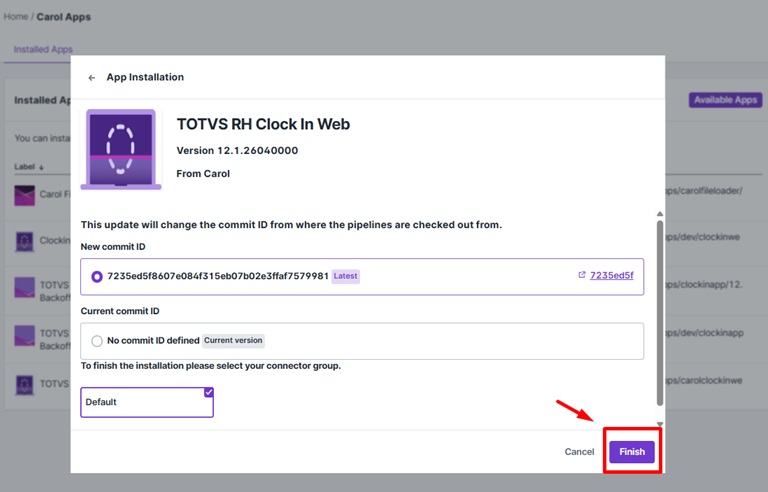Click the scroll up arrow in the dialog

tap(660, 214)
